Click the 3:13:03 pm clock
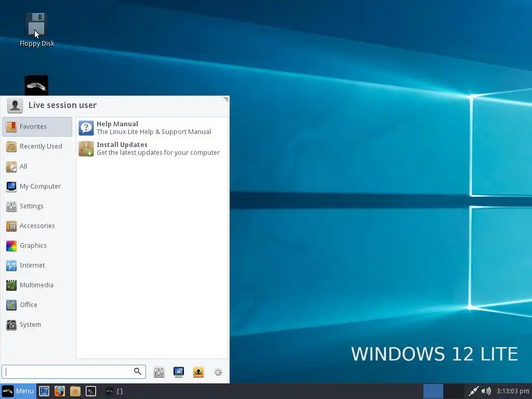Screen dimensions: 532x399 coord(513,391)
